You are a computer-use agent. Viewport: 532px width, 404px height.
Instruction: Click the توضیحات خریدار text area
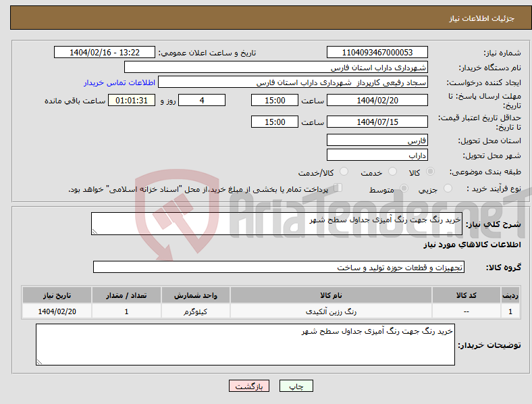coord(245,345)
